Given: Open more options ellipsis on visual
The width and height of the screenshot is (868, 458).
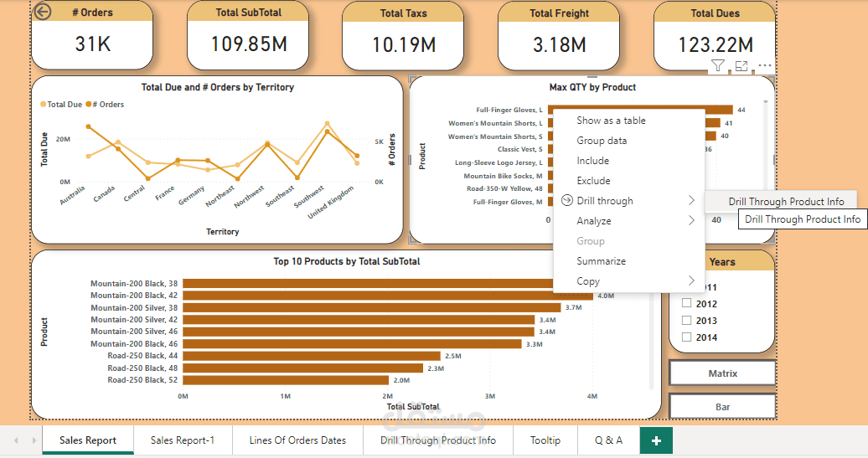Looking at the screenshot, I should (764, 65).
